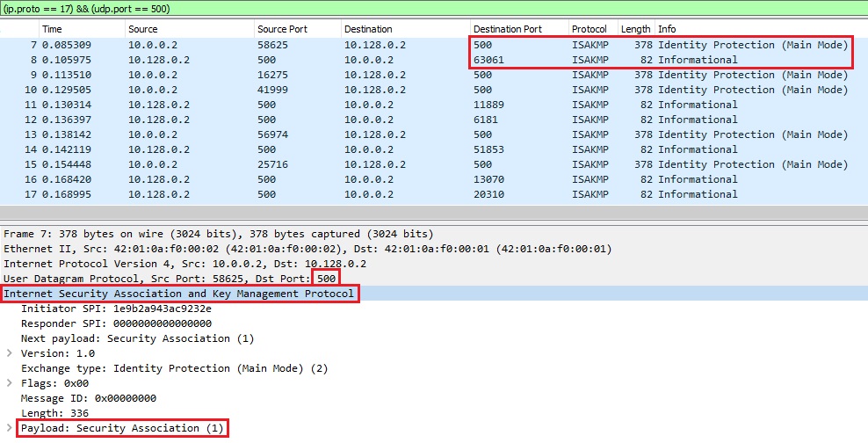Select packet 16 with destination port 13070
The height and width of the screenshot is (443, 868).
tap(434, 179)
